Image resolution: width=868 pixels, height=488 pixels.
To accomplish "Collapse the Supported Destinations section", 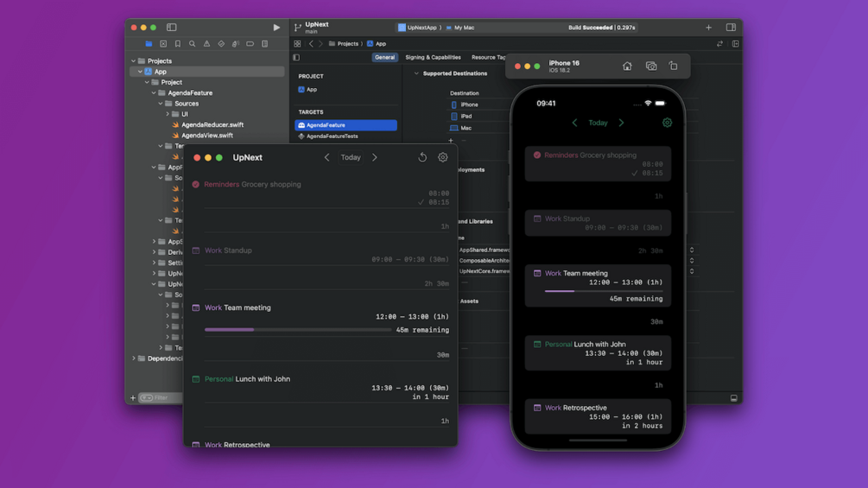I will pos(416,73).
